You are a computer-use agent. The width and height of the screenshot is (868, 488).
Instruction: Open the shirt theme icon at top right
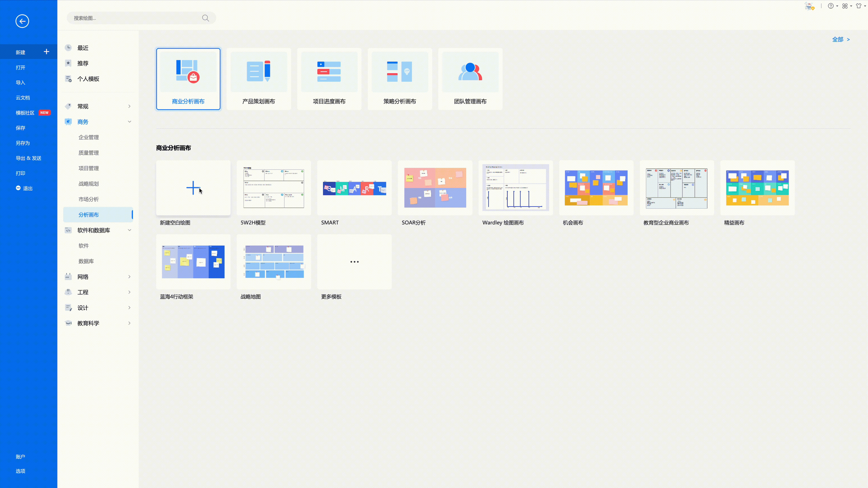pyautogui.click(x=859, y=6)
